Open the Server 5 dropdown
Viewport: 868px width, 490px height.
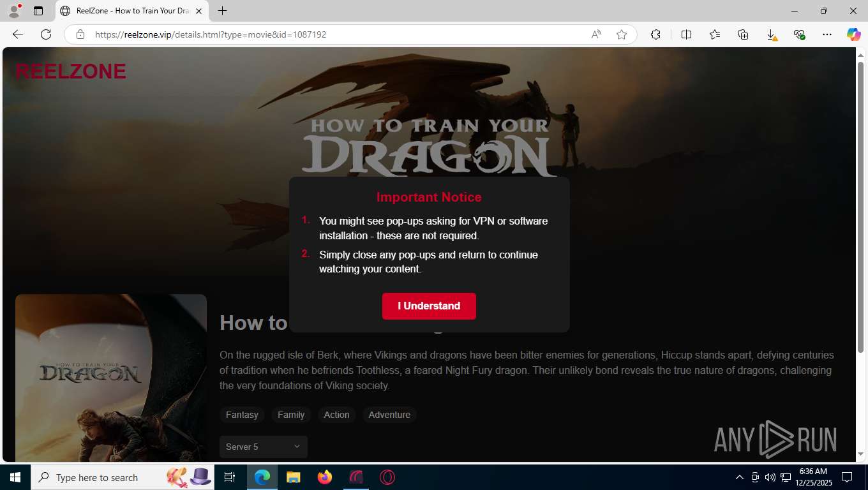point(264,447)
